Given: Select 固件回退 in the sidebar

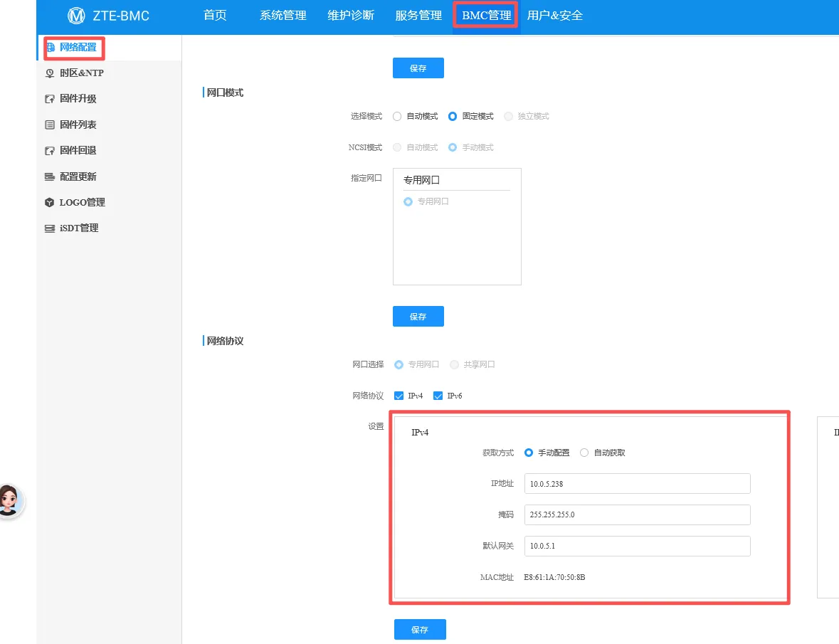Looking at the screenshot, I should point(78,151).
